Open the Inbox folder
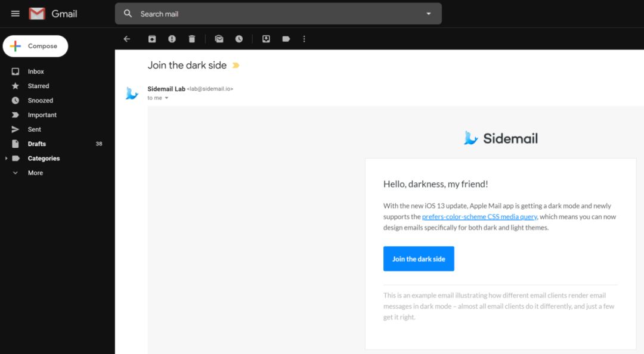 [x=36, y=72]
